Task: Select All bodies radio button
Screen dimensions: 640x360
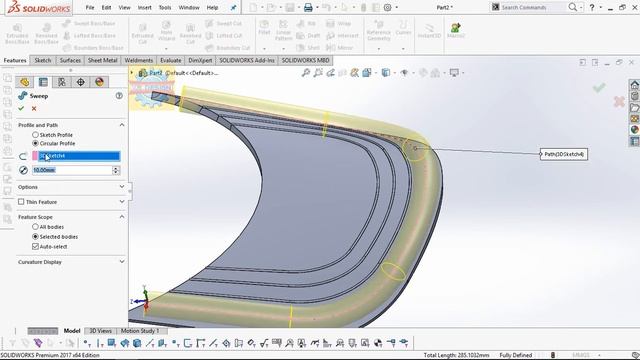Action: pyautogui.click(x=35, y=227)
